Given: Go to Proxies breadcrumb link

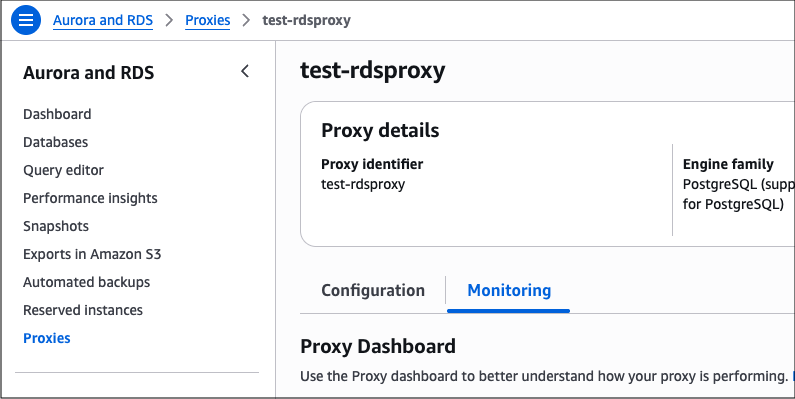Looking at the screenshot, I should click(x=207, y=20).
